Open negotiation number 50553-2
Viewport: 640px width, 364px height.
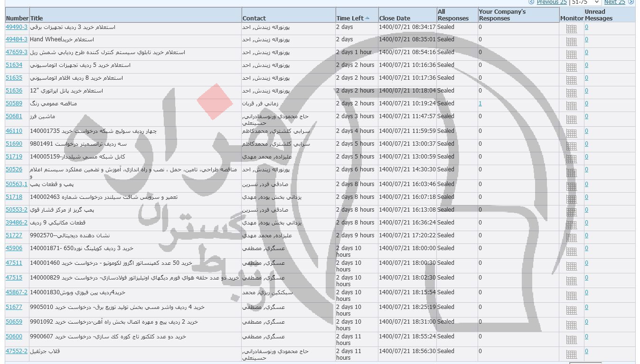(17, 210)
